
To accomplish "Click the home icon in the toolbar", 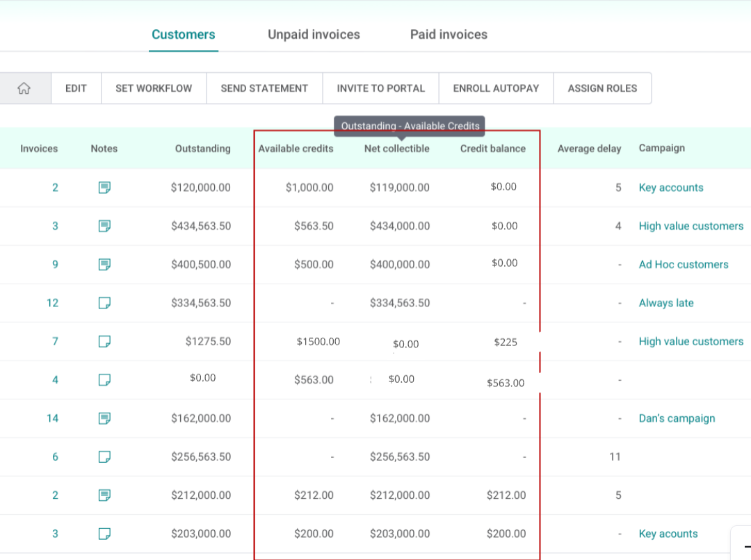I will point(24,88).
